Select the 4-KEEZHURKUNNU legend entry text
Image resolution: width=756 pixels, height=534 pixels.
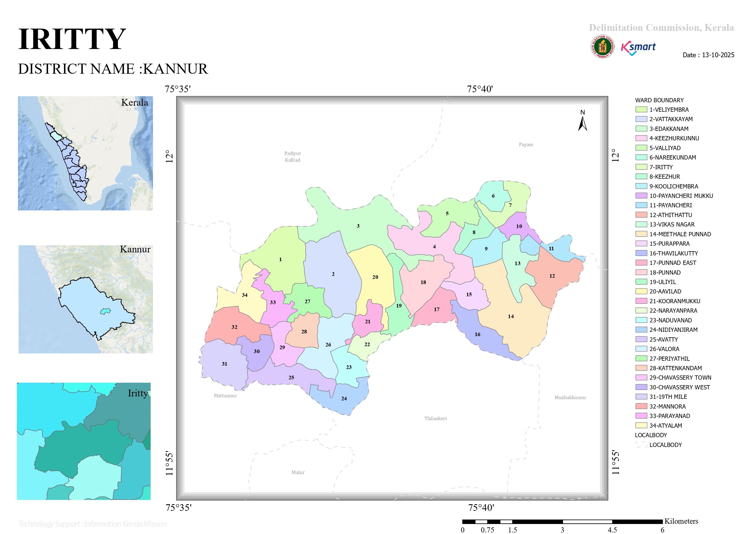(x=674, y=138)
